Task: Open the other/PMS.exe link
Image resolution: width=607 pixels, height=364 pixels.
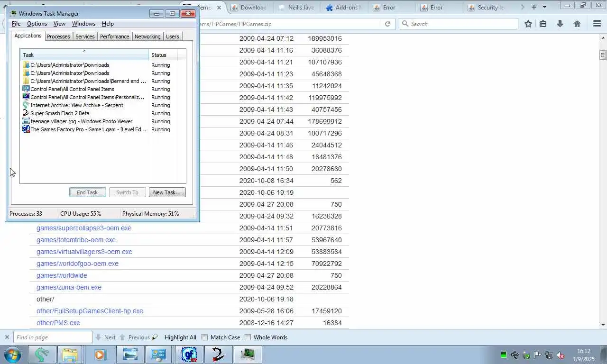Action: coord(58,323)
